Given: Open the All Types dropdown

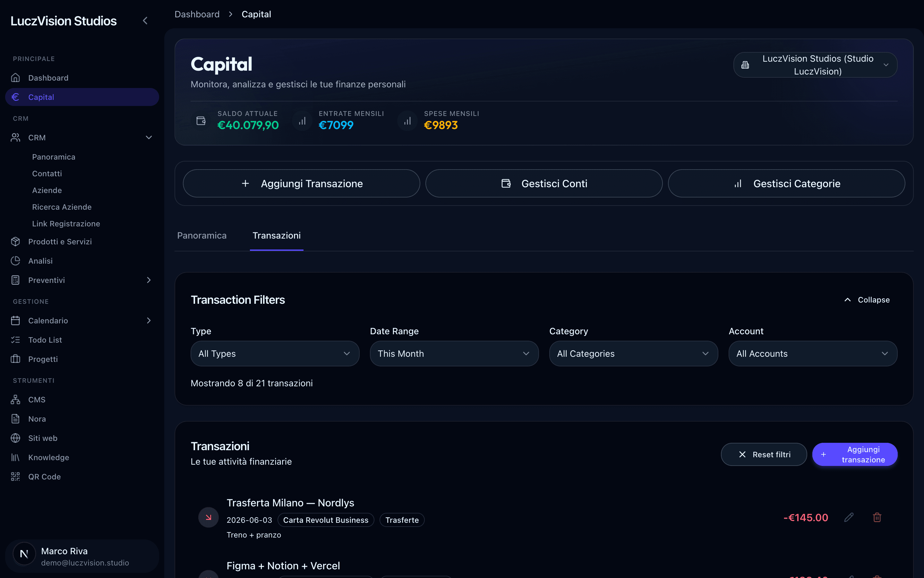Looking at the screenshot, I should pos(275,354).
